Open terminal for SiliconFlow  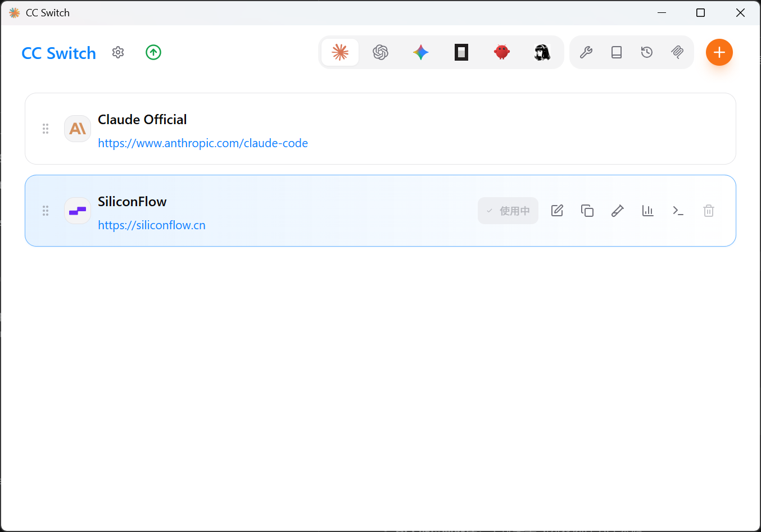coord(678,211)
